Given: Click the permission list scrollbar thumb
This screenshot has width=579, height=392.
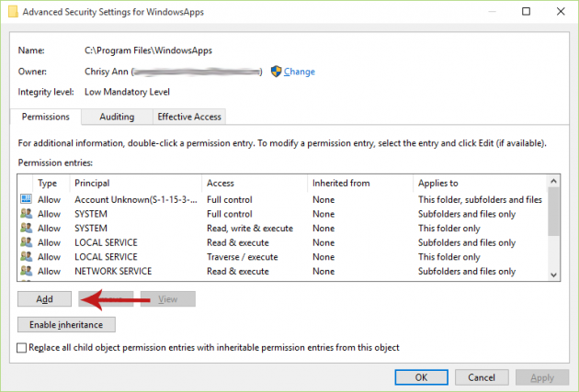Looking at the screenshot, I should [553, 211].
